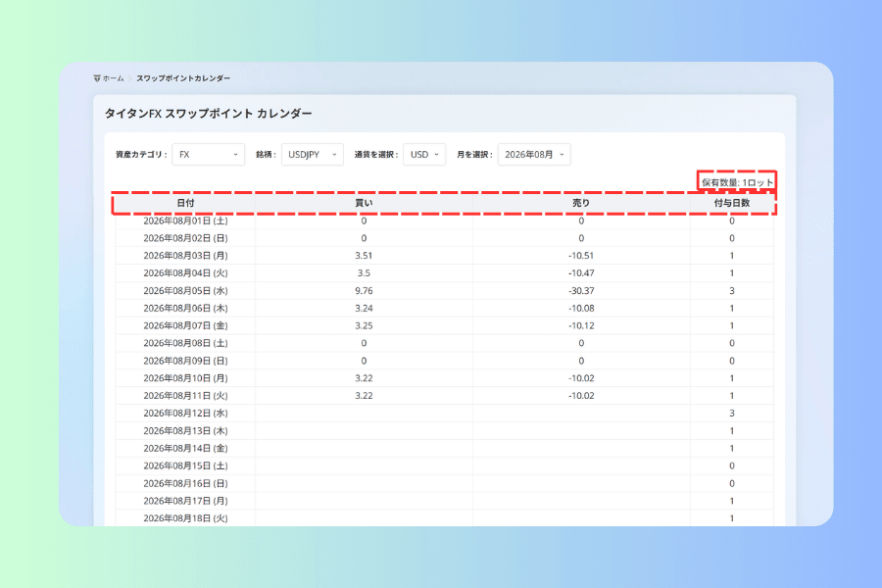This screenshot has height=588, width=882.
Task: Select the date cell 2026年08月01日 (土)
Action: [185, 220]
